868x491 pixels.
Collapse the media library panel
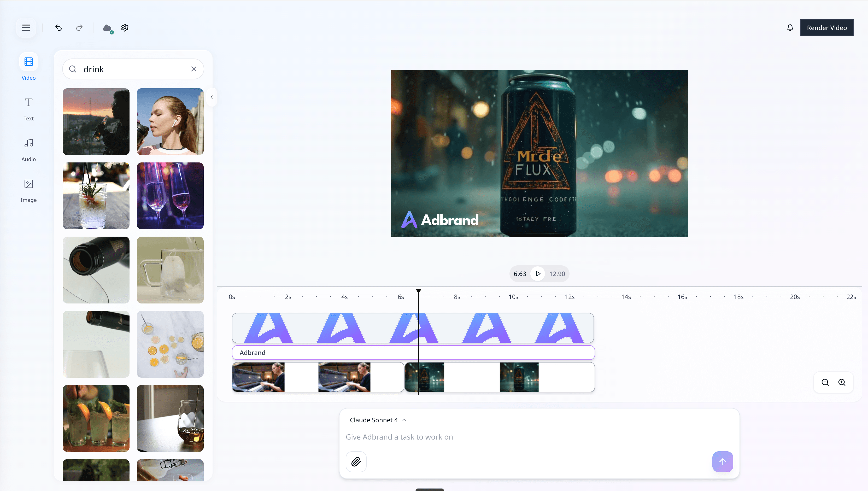[211, 97]
